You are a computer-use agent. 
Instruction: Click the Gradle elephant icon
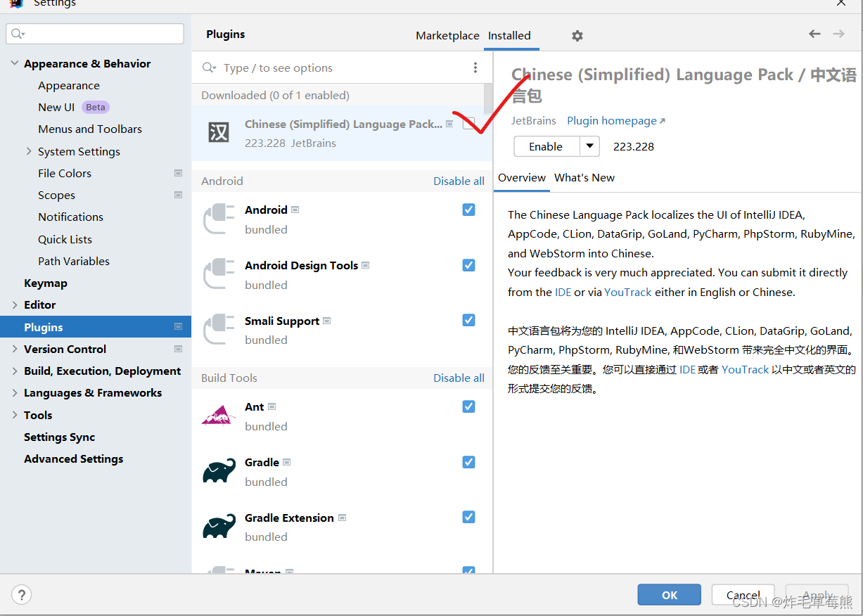click(219, 471)
